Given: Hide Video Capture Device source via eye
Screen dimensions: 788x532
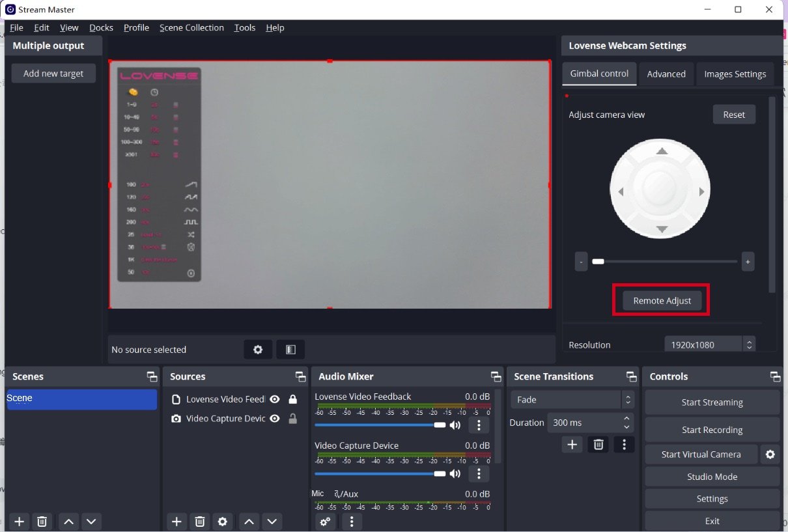Looking at the screenshot, I should click(x=275, y=419).
